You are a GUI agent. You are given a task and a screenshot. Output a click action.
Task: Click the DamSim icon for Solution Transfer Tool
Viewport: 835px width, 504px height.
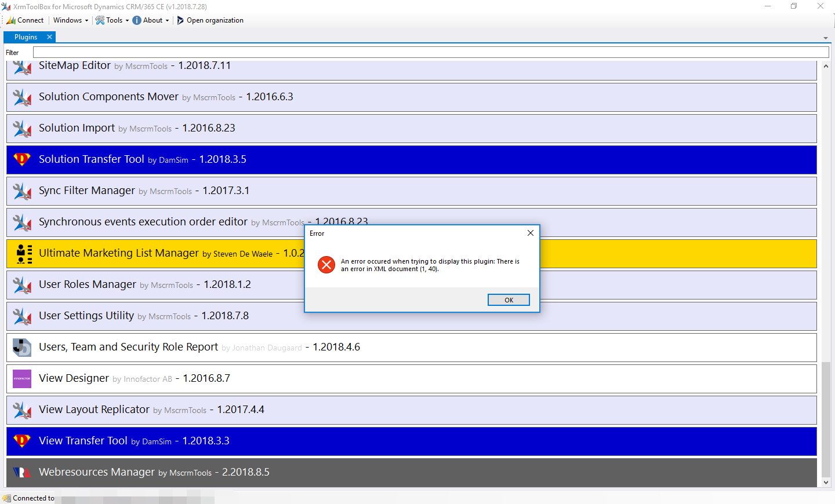[x=21, y=159]
